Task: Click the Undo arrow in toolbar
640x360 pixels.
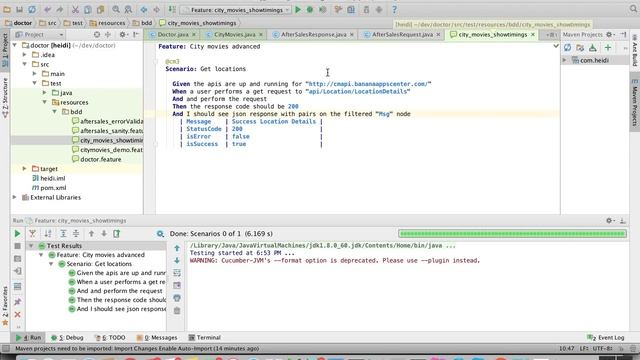Action: point(48,9)
